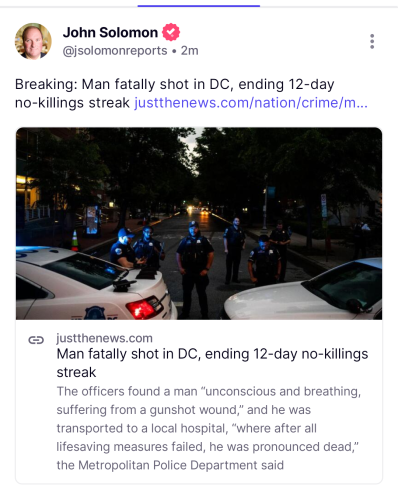Click the red verified badge icon
Viewport: 398px width, 500px height.
[171, 32]
